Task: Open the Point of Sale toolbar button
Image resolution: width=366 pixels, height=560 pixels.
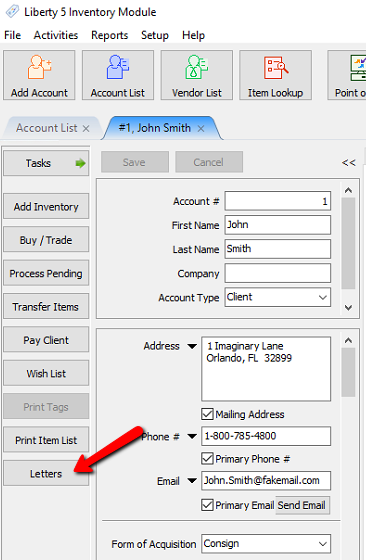Action: [x=347, y=75]
